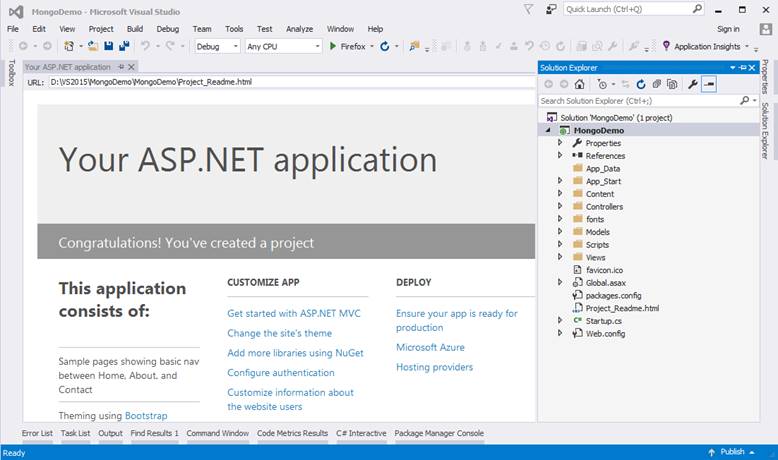Image resolution: width=778 pixels, height=460 pixels.
Task: Click the feedback icon near Quick Launch
Action: pos(552,9)
